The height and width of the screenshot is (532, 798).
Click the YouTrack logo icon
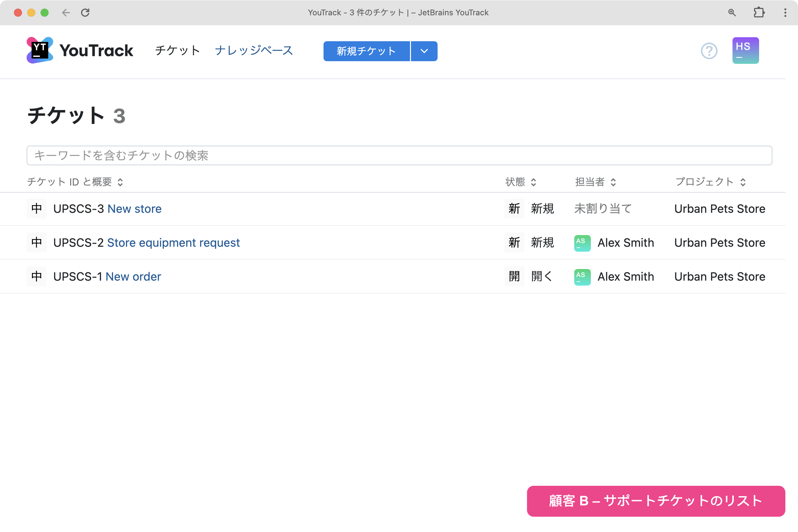coord(40,50)
